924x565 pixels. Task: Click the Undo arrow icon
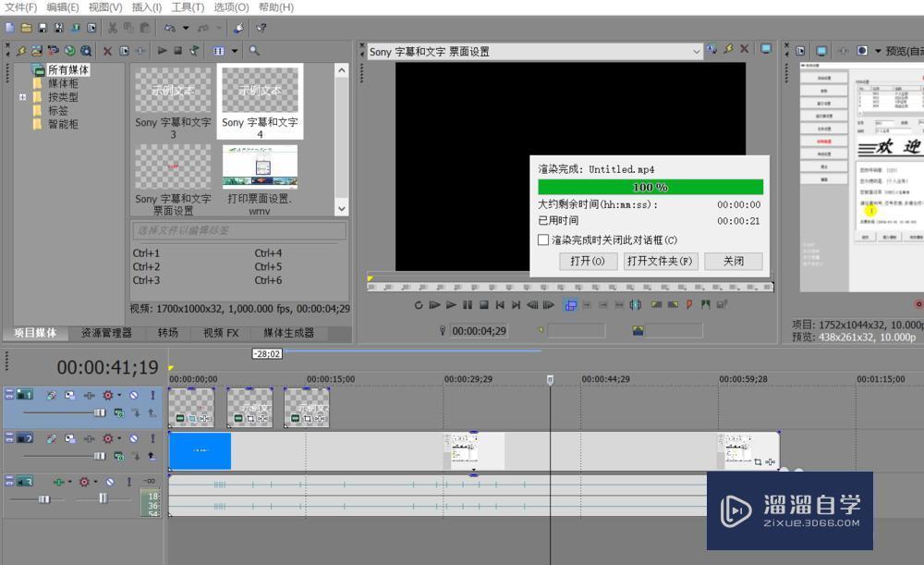pos(170,28)
